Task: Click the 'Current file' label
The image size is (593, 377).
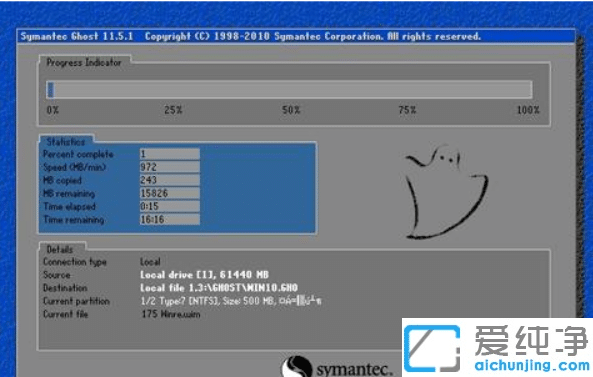Action: click(x=65, y=314)
